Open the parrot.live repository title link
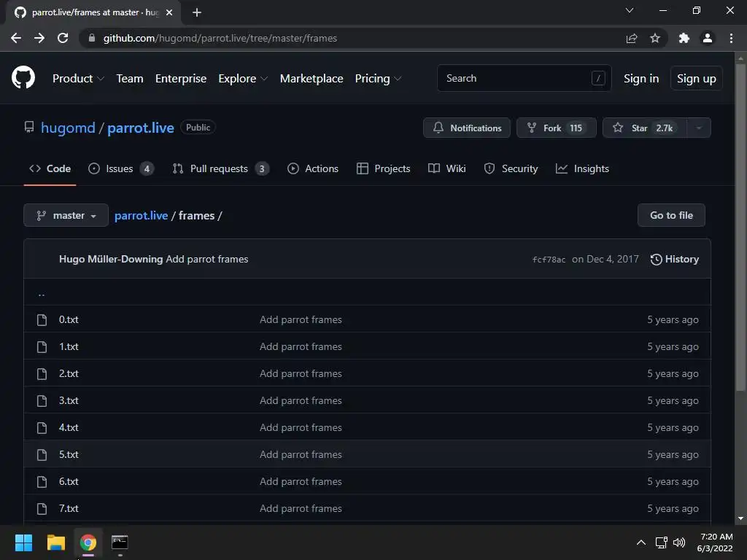The width and height of the screenshot is (747, 560). click(141, 128)
